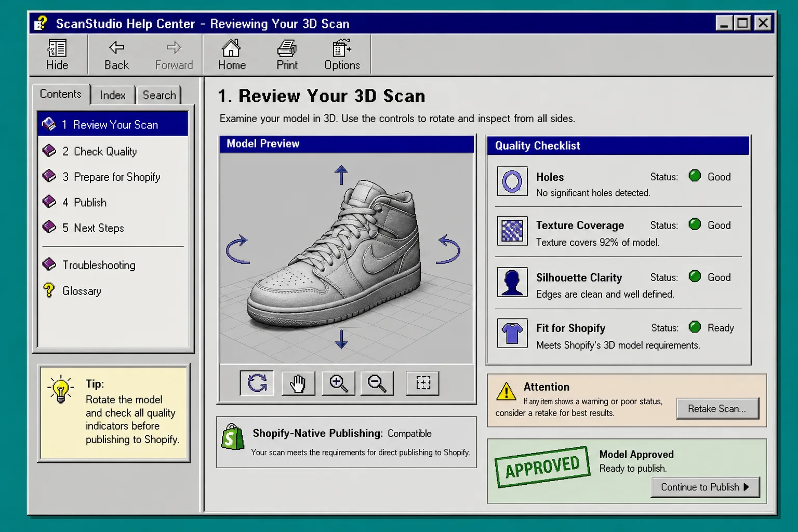Click the green Ready dot for Fit for Shopify
This screenshot has width=798, height=532.
[x=695, y=326]
